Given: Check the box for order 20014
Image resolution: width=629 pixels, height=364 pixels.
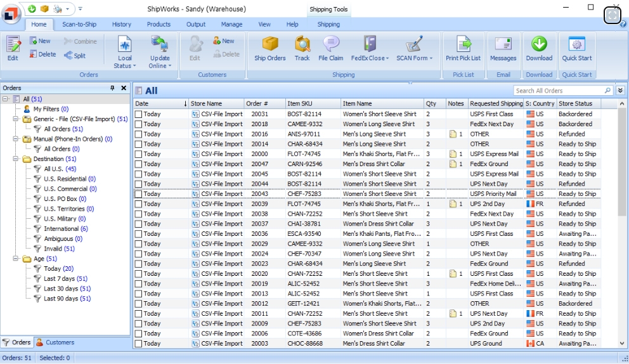Looking at the screenshot, I should [x=138, y=144].
